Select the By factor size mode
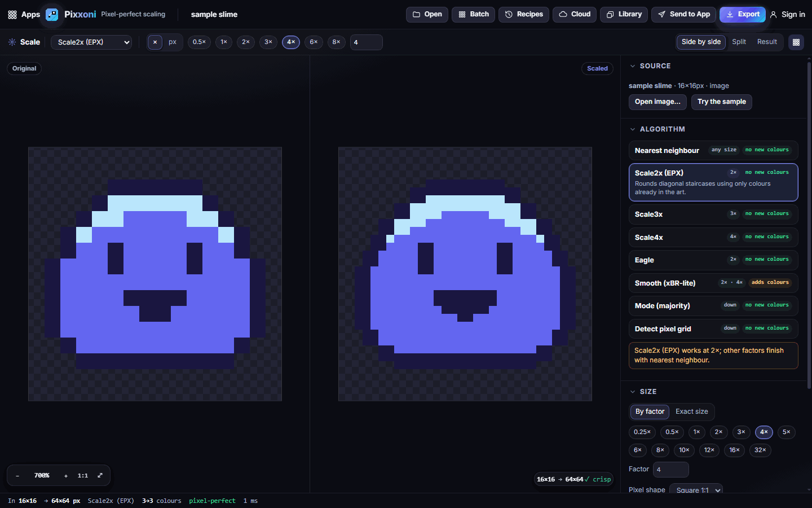The image size is (812, 508). [650, 412]
